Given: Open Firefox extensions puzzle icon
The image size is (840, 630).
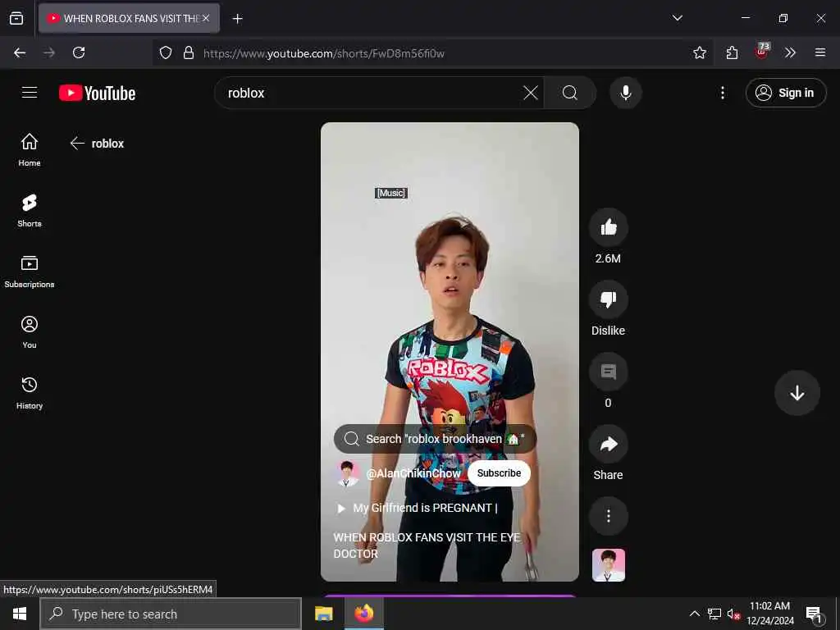Looking at the screenshot, I should click(x=732, y=52).
